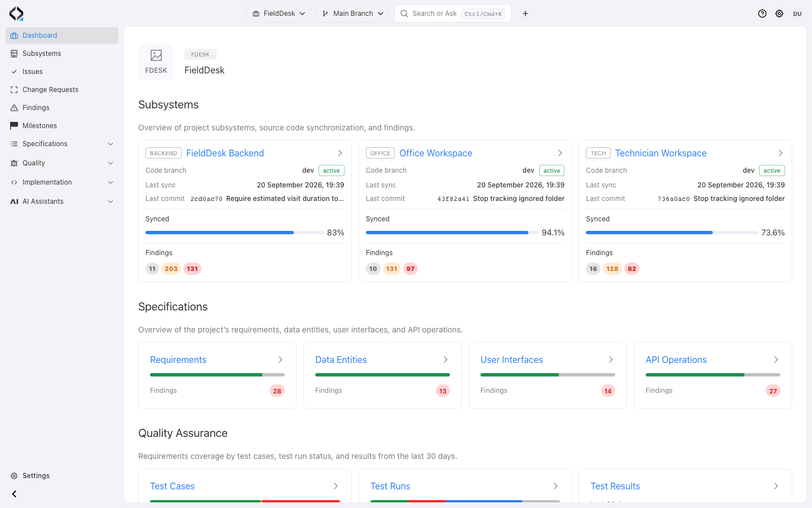Click the orange 128 findings badge on Technician

tap(612, 269)
